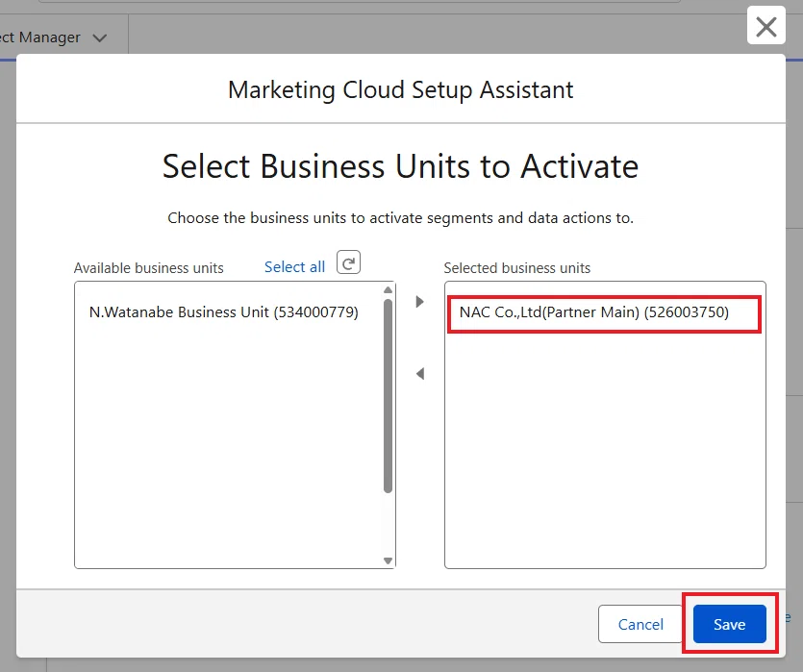Image resolution: width=803 pixels, height=672 pixels.
Task: Click the Available list scrollbar thumb
Action: pyautogui.click(x=388, y=396)
